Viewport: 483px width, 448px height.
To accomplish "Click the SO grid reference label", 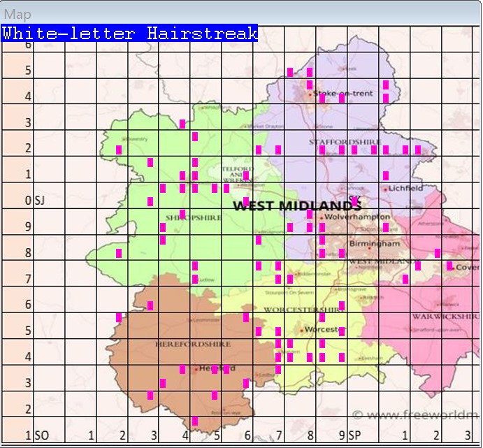I will pyautogui.click(x=41, y=435).
